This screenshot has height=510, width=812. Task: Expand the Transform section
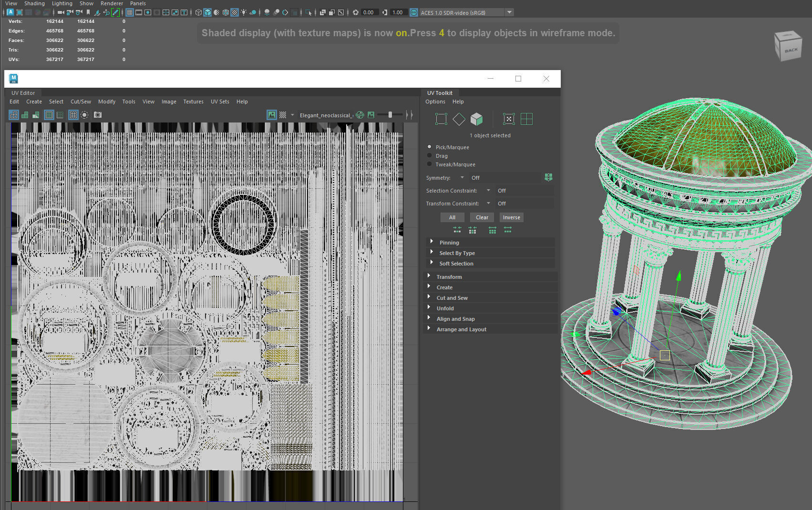(x=490, y=277)
